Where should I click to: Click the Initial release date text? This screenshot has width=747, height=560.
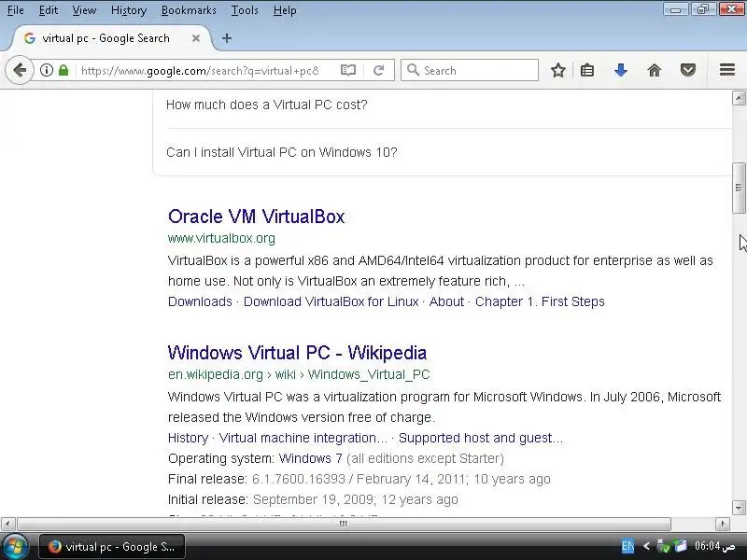(x=356, y=499)
